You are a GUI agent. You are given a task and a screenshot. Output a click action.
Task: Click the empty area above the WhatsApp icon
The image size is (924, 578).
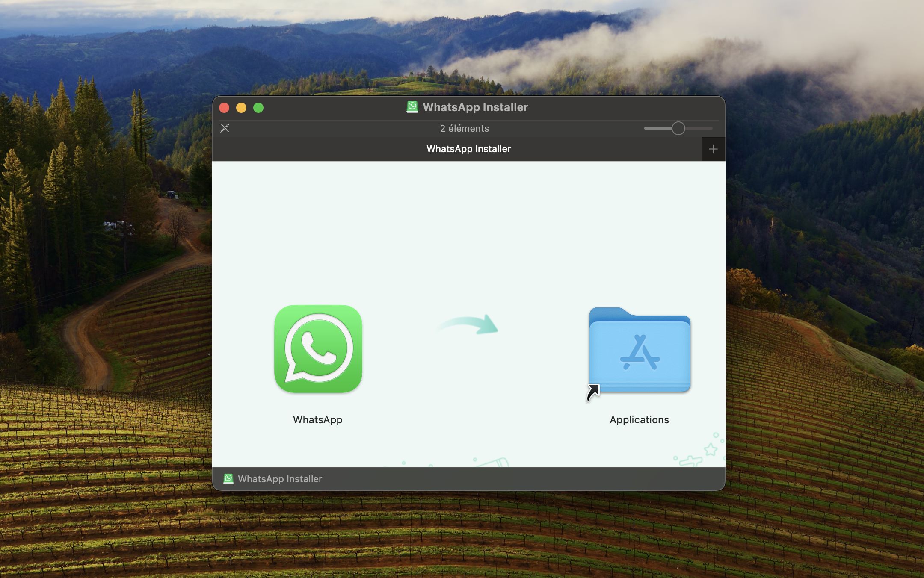click(x=318, y=231)
